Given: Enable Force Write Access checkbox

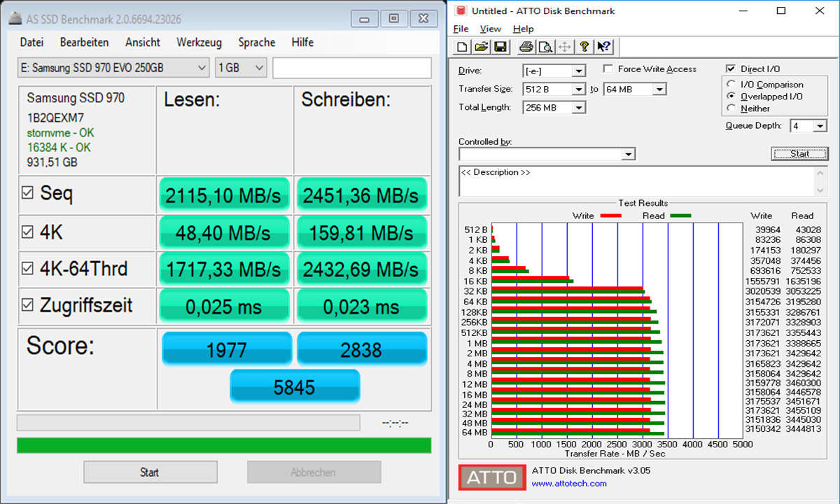Looking at the screenshot, I should click(x=608, y=69).
